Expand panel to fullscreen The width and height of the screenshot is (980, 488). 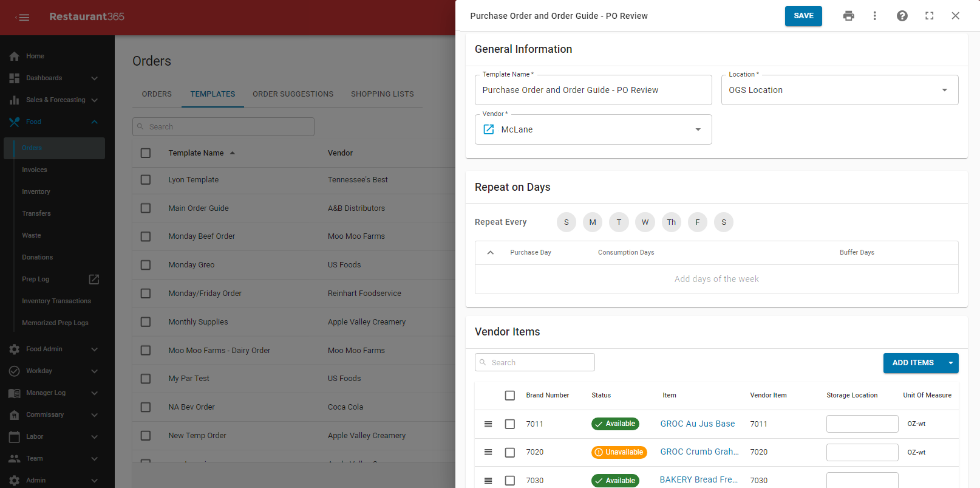930,16
